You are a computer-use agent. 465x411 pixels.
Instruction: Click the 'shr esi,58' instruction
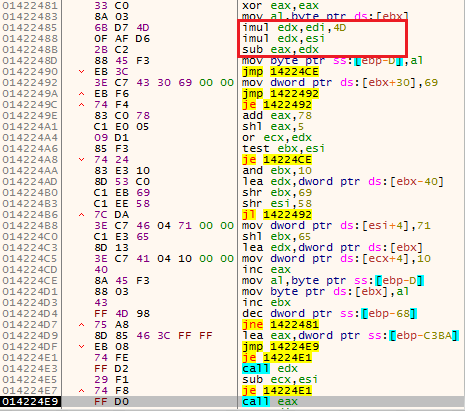pos(277,204)
